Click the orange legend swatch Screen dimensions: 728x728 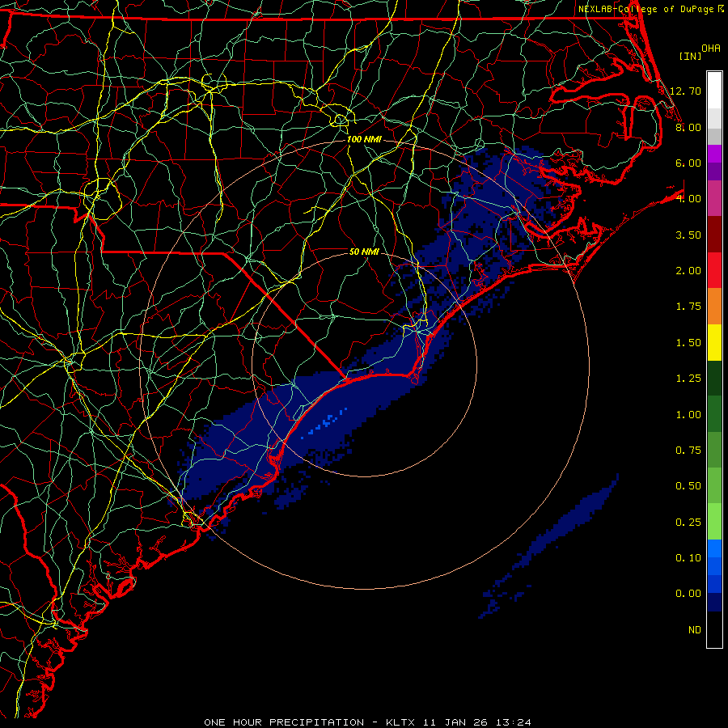click(714, 307)
